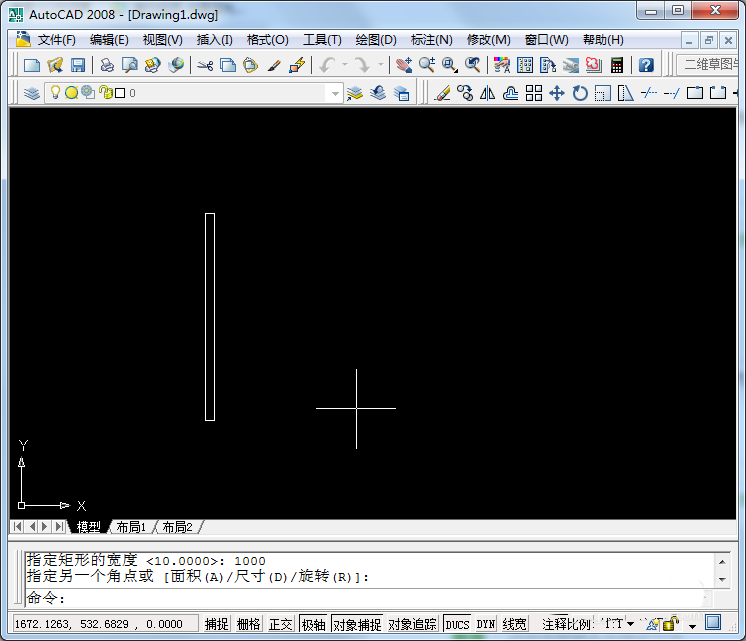Open the 二维草图 workspace dropdown

coord(708,64)
